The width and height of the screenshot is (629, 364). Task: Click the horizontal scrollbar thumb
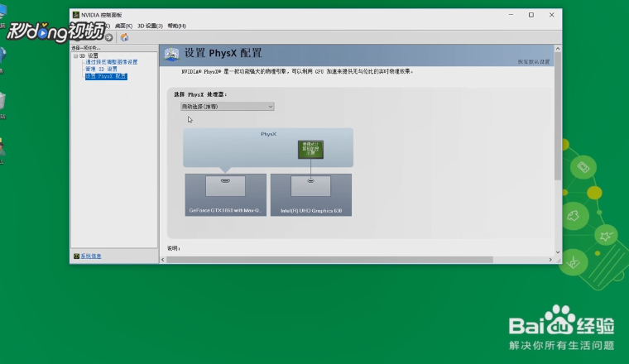coord(329,260)
